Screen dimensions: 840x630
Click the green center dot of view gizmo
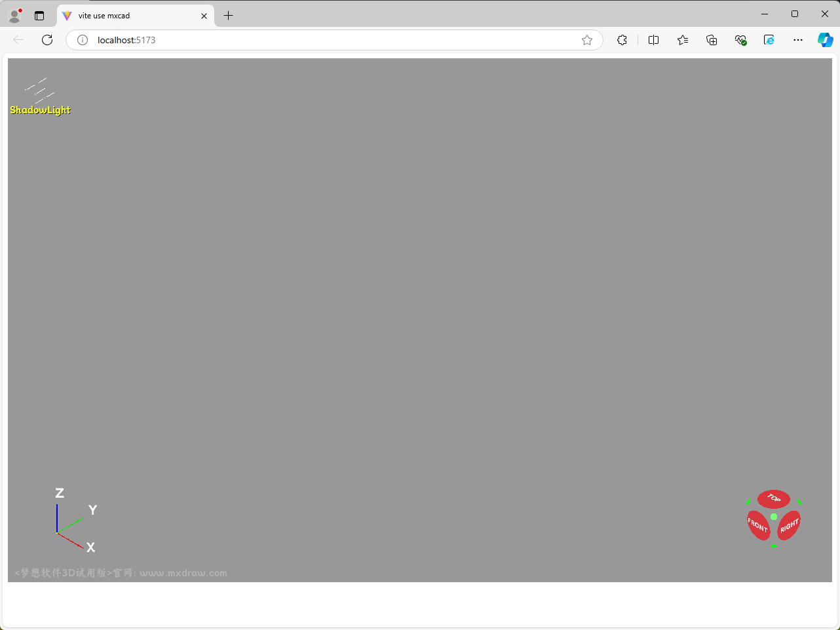[774, 517]
